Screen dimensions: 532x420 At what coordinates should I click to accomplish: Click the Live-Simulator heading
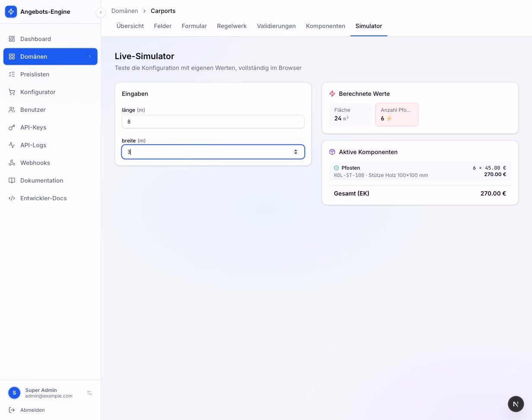coord(145,56)
